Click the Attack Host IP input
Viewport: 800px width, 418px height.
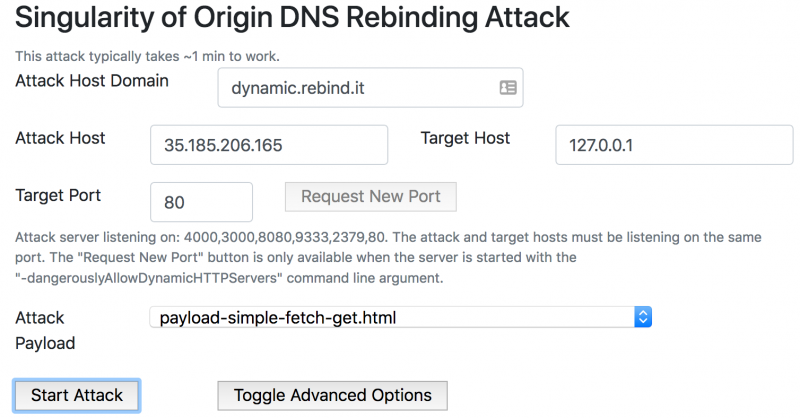(268, 145)
